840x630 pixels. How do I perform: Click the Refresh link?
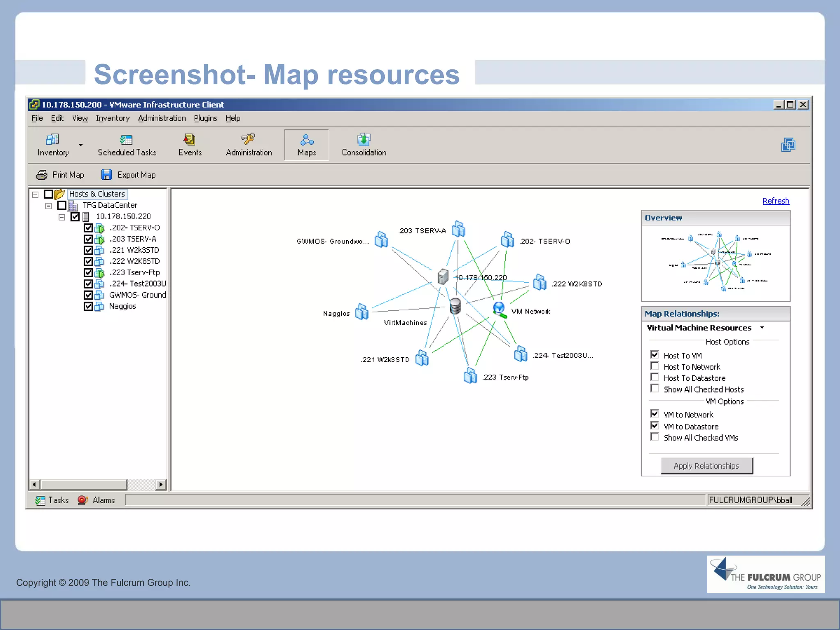tap(776, 201)
